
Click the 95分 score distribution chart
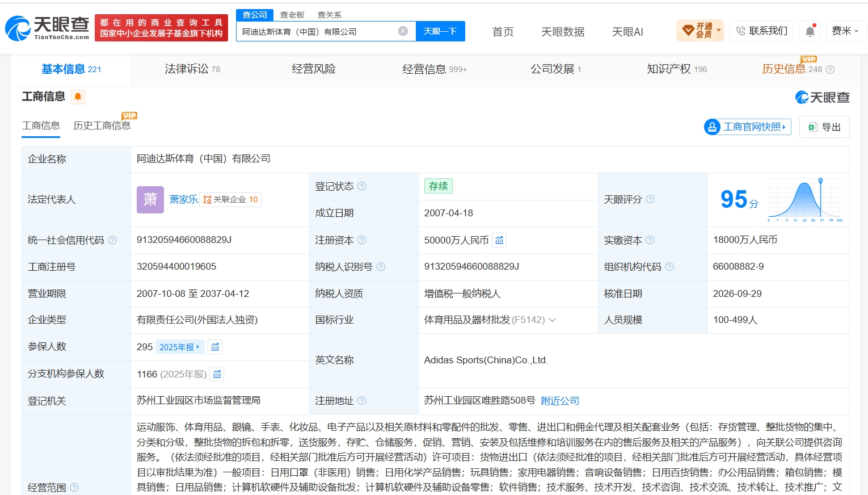tap(805, 199)
